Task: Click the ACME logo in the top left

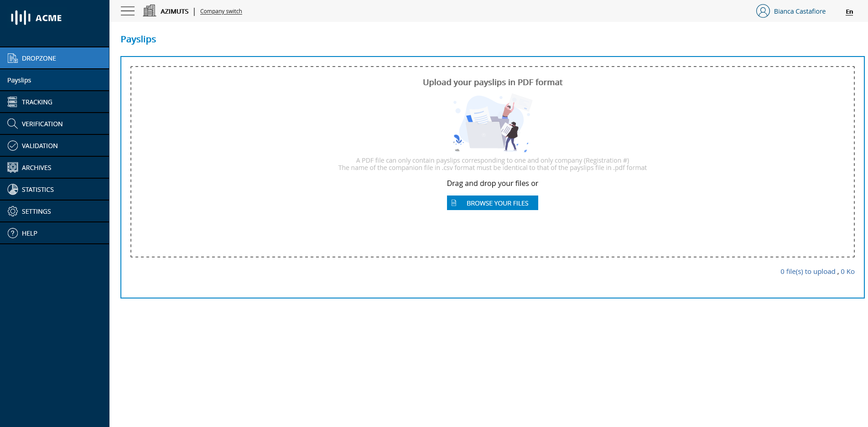Action: coord(35,18)
